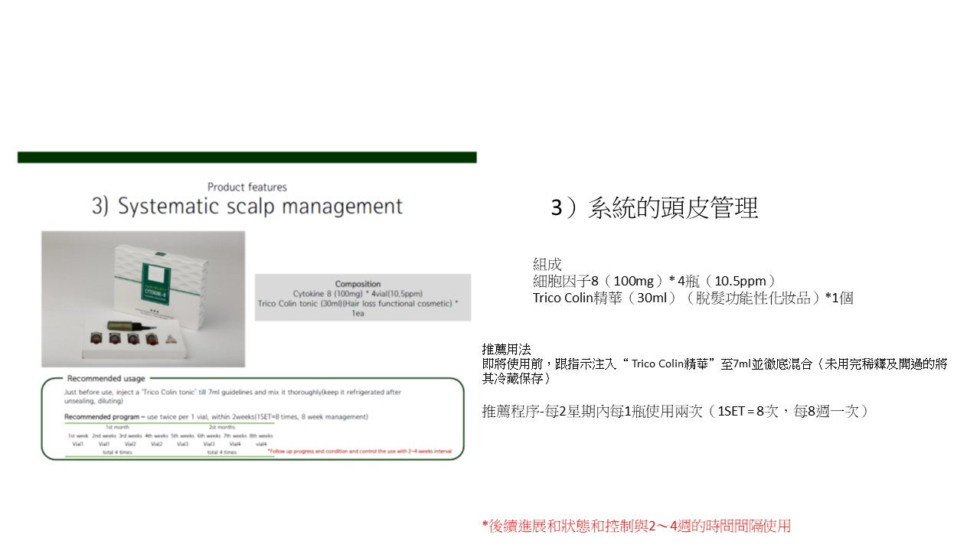The width and height of the screenshot is (980, 551).
Task: Click the '2st months' schedule header
Action: [x=221, y=427]
